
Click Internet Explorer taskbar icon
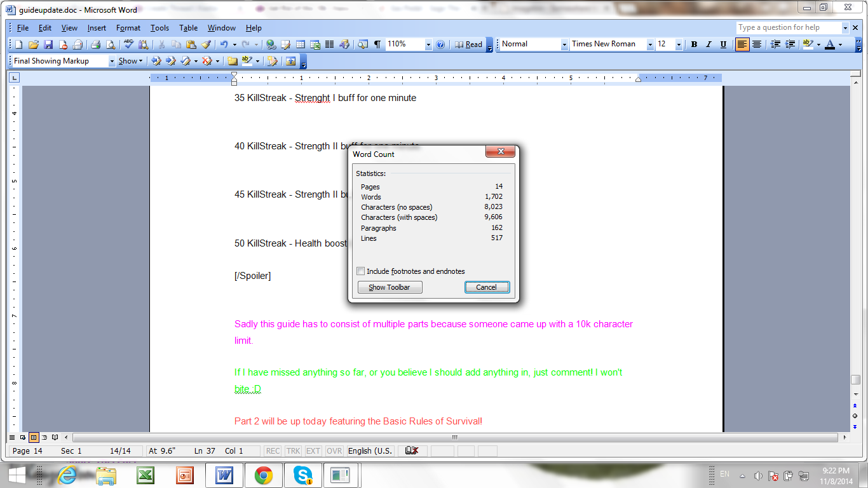click(67, 475)
